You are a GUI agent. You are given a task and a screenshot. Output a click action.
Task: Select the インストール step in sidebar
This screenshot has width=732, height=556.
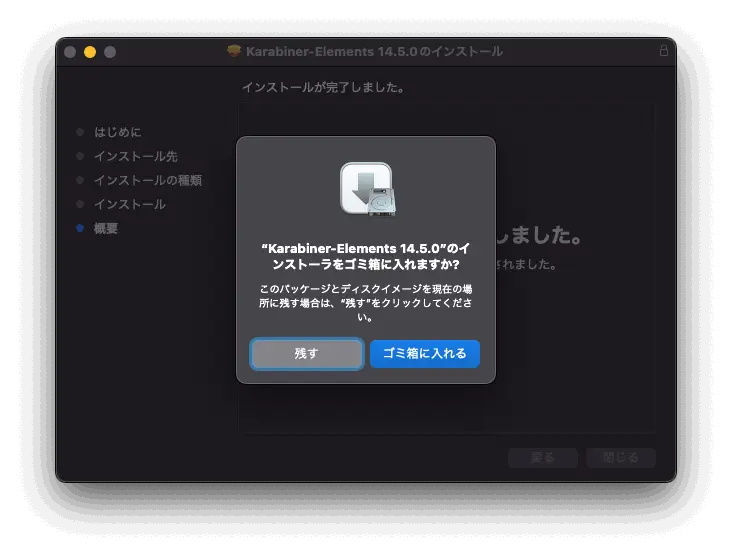(130, 204)
